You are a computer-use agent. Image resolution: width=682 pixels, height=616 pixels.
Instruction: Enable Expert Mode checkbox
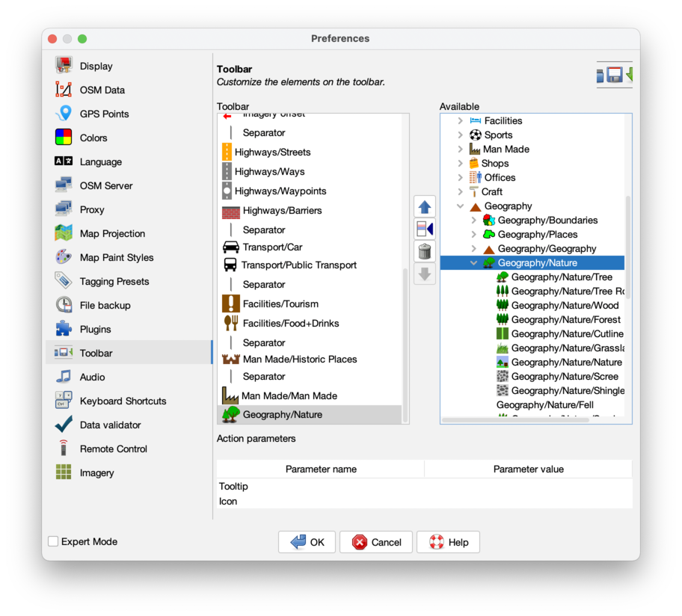coord(53,541)
